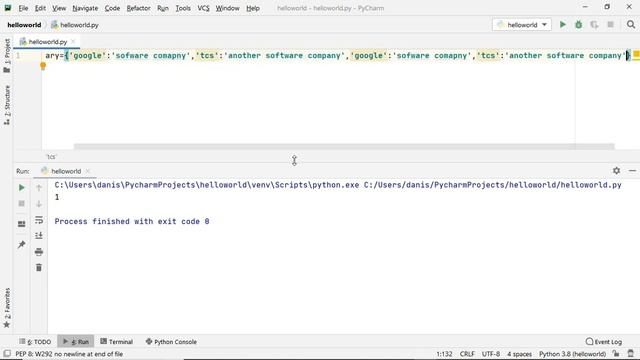
Task: Open the Tools menu
Action: coord(183,8)
